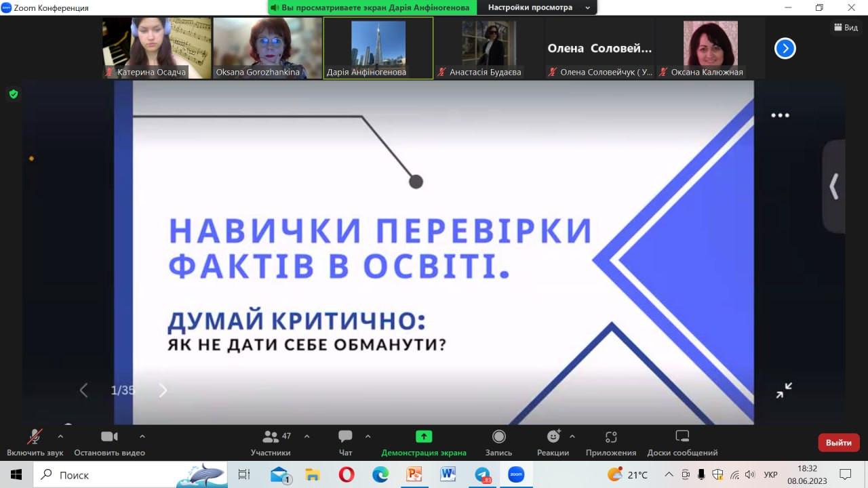Open network Wi-Fi settings in tray
This screenshot has width=868, height=488.
pos(734,474)
